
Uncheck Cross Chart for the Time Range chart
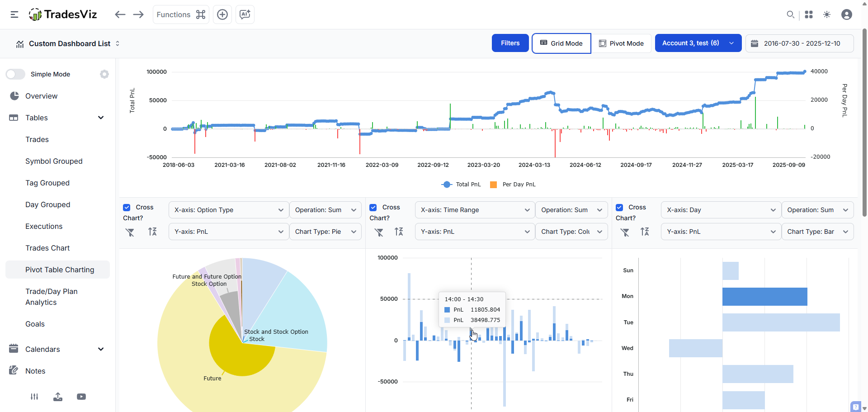(x=373, y=208)
